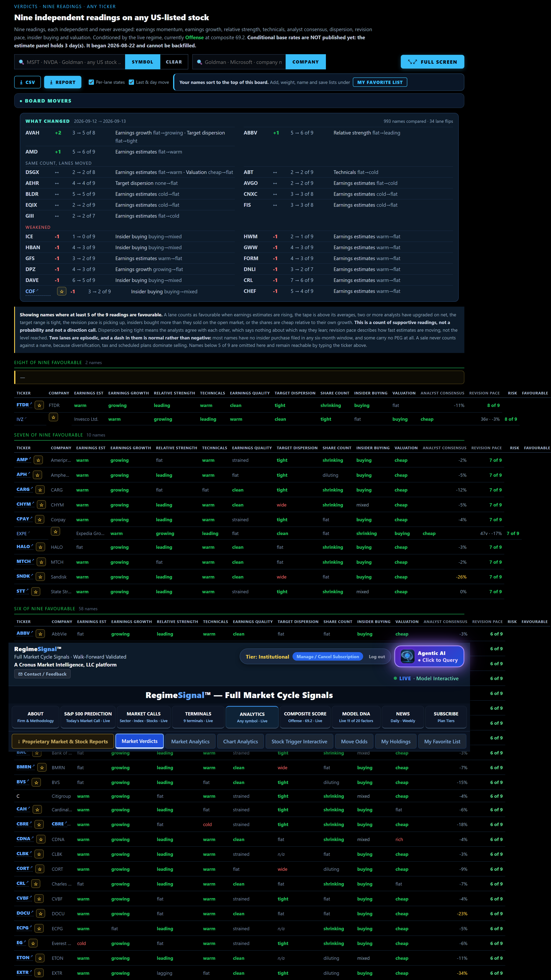
Task: Click the star next to ABBV ticker
Action: pos(40,634)
